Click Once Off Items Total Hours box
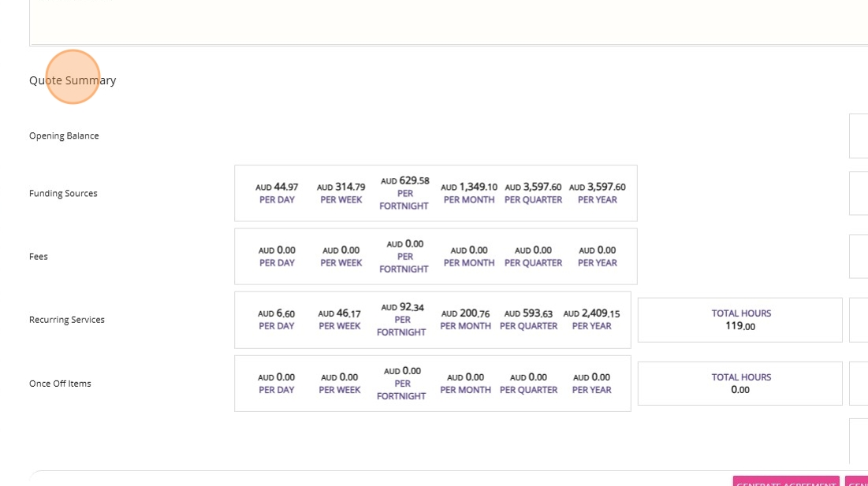868x486 pixels. 740,384
